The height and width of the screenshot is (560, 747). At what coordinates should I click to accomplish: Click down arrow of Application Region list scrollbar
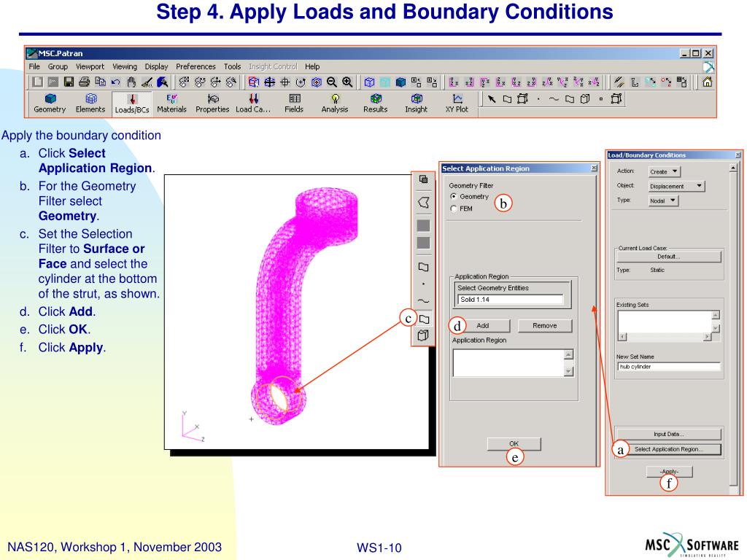point(568,371)
